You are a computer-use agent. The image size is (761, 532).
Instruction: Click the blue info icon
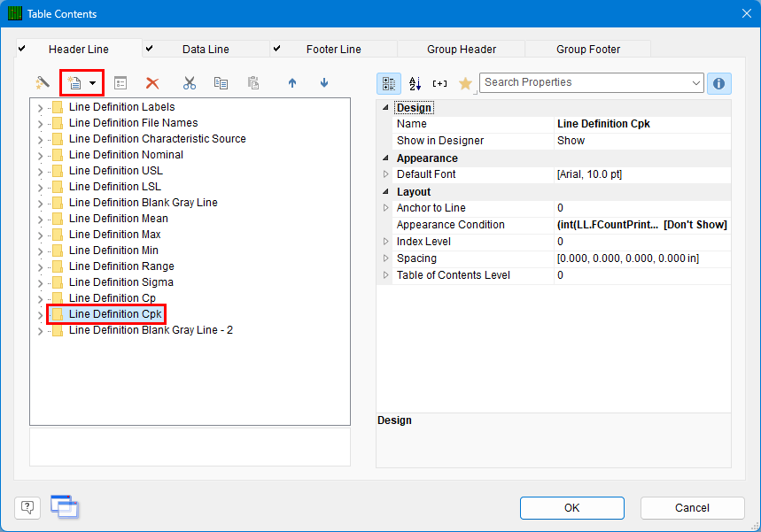[718, 83]
